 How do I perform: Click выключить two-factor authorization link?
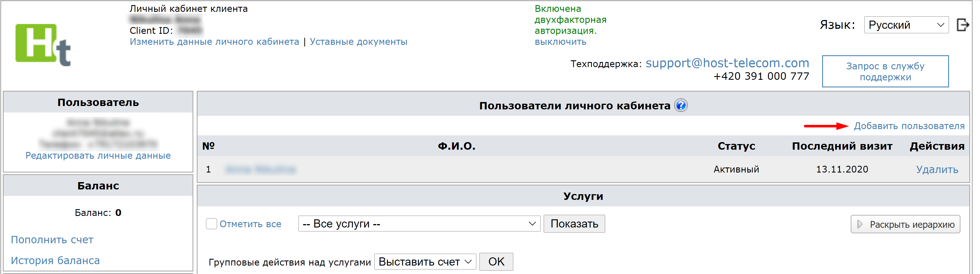click(x=560, y=42)
